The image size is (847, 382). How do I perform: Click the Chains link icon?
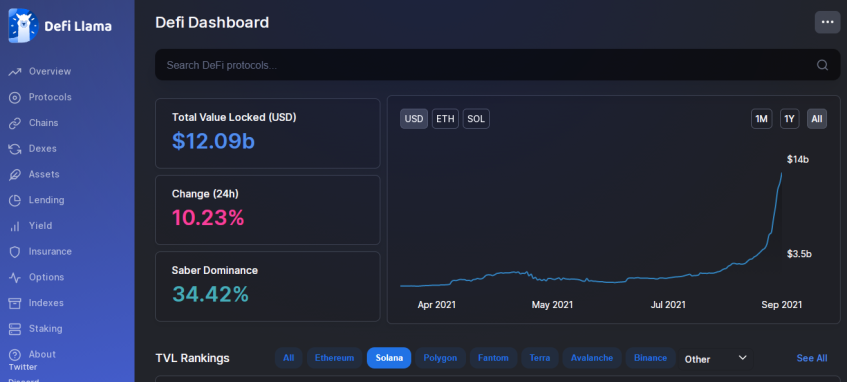15,123
